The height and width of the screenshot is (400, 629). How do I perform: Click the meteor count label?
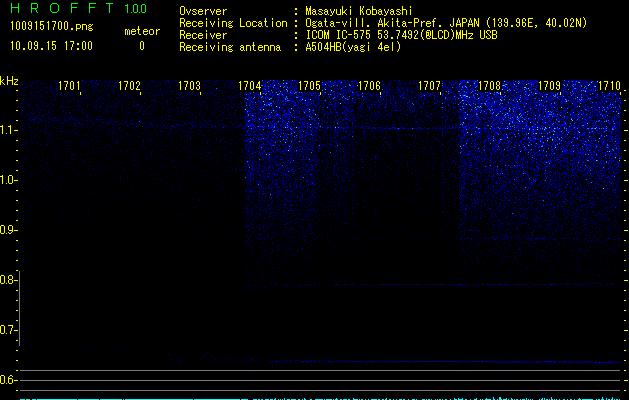coord(142,31)
